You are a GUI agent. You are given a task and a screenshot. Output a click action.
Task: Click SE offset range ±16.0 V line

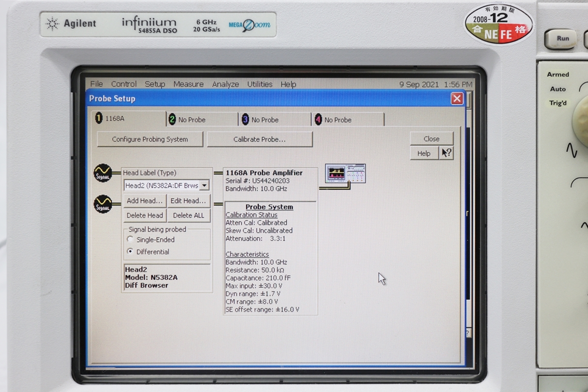pos(263,310)
